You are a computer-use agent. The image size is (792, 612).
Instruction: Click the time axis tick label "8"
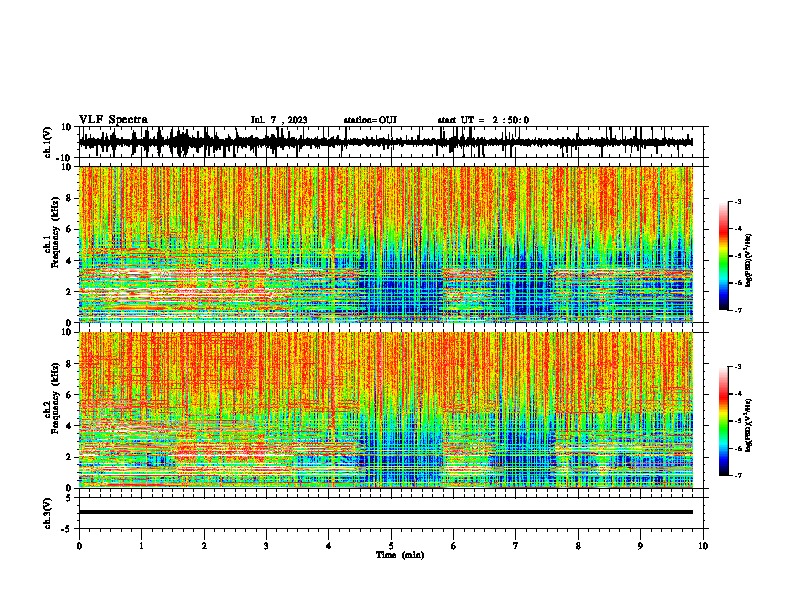click(578, 546)
